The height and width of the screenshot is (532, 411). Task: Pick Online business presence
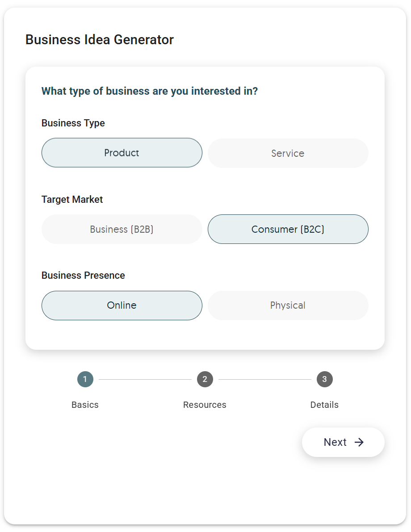pos(122,306)
